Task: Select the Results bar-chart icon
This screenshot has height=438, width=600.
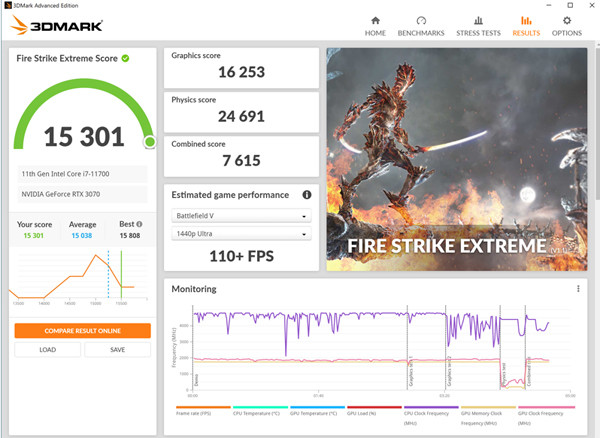Action: click(526, 21)
